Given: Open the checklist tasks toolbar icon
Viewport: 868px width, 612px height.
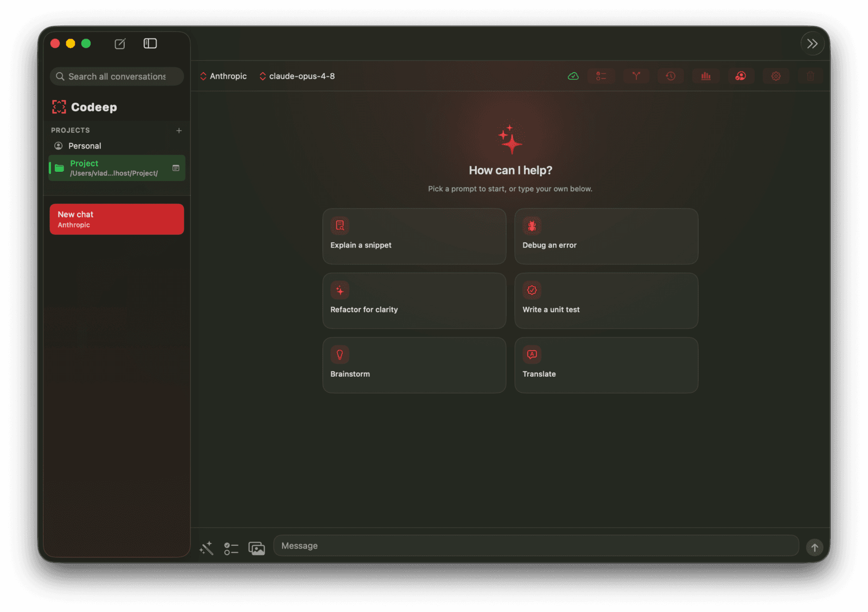Looking at the screenshot, I should (601, 76).
